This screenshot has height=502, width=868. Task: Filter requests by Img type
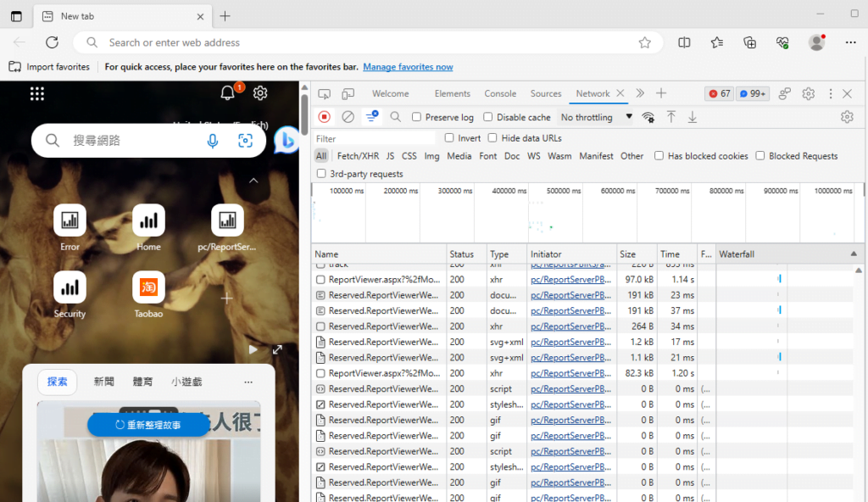click(x=431, y=156)
